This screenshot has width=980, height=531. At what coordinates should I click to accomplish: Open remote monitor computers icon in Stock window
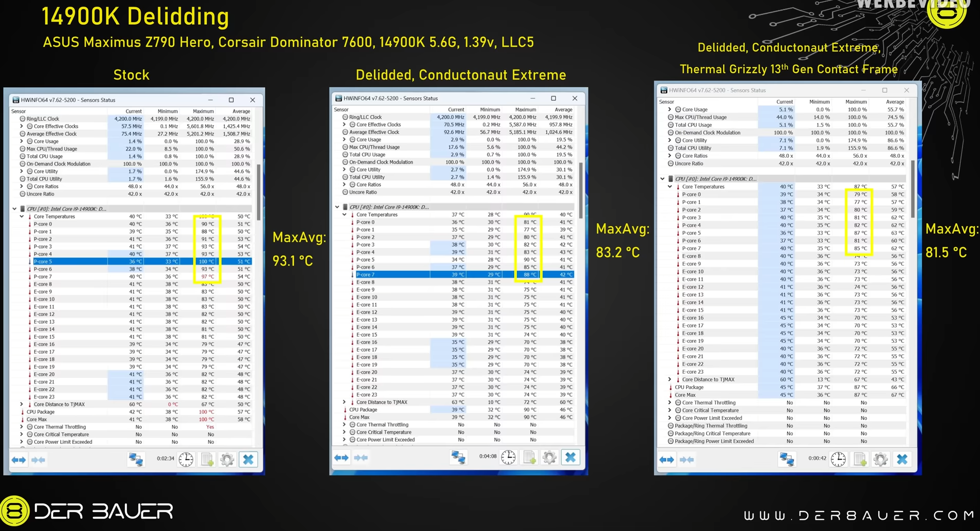pyautogui.click(x=136, y=459)
